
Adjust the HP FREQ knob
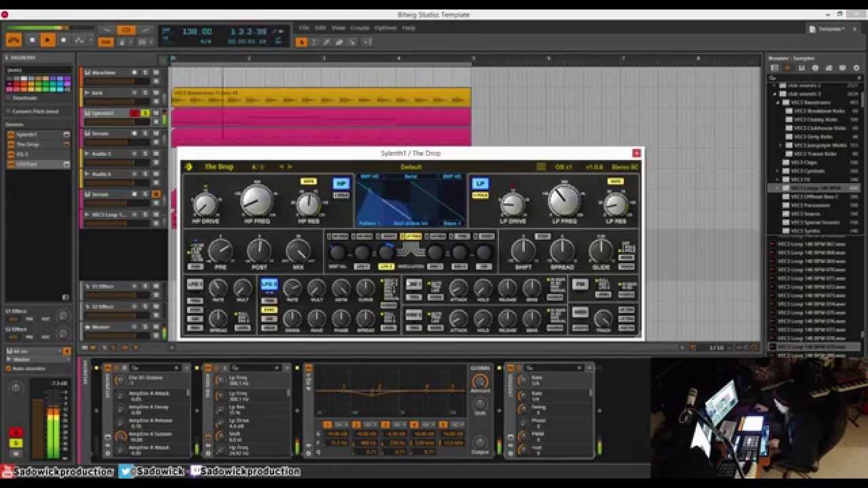click(256, 200)
